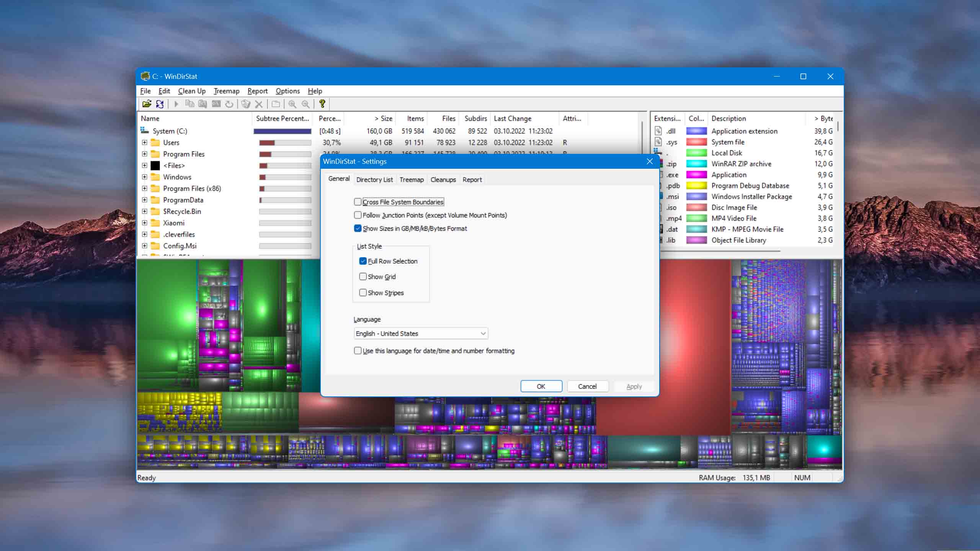Image resolution: width=980 pixels, height=551 pixels.
Task: Click the Refresh All toolbar icon
Action: tap(160, 104)
